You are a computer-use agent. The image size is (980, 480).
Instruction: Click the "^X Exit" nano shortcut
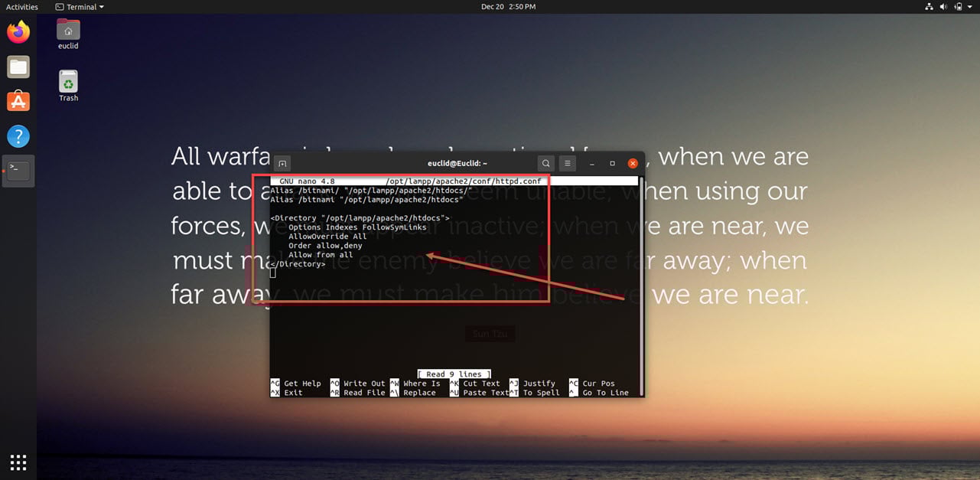tap(287, 393)
